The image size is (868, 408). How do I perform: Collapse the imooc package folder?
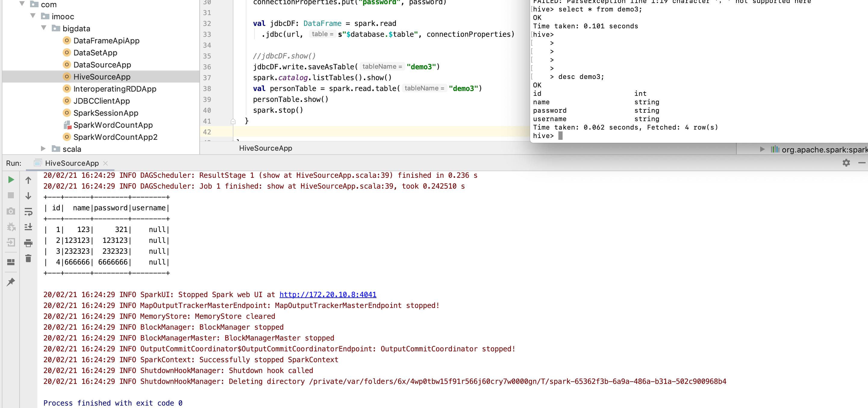(33, 16)
